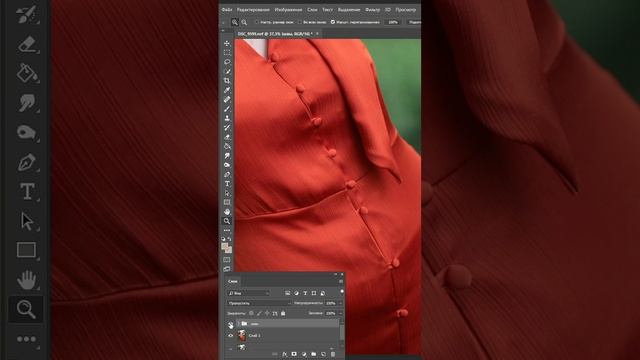Close the DSC document tab
The width and height of the screenshot is (640, 360).
(x=317, y=33)
